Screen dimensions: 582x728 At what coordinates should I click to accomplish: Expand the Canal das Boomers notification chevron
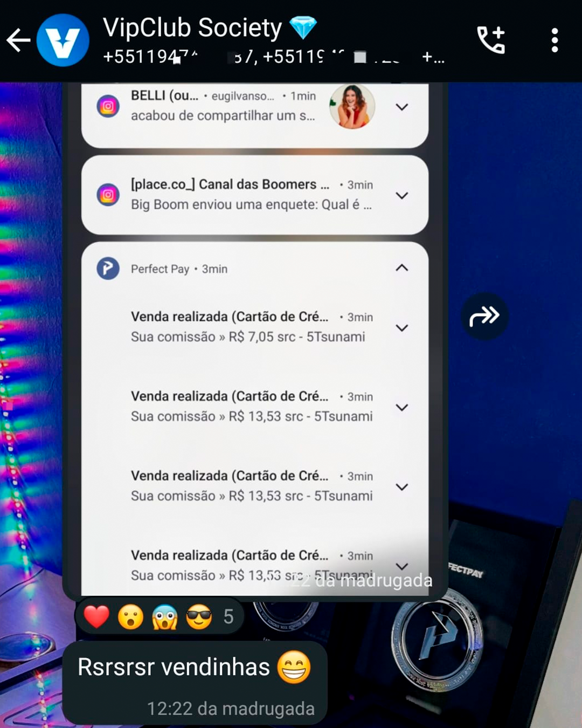coord(401,195)
